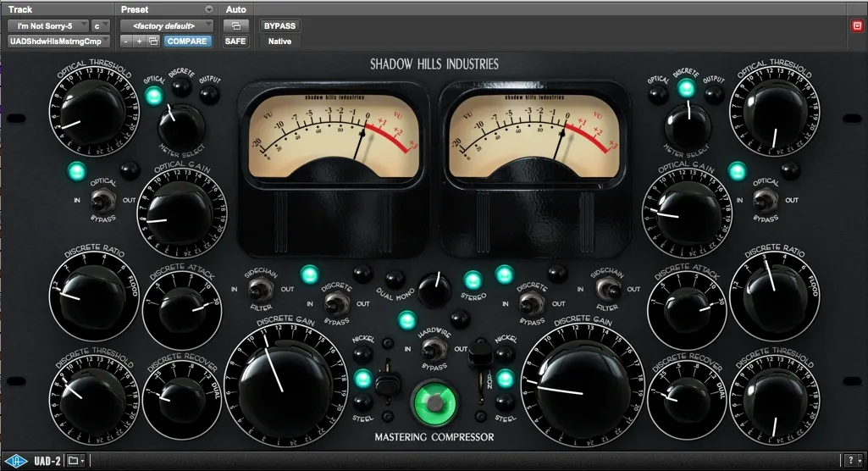Click the red target button in header

[857, 26]
